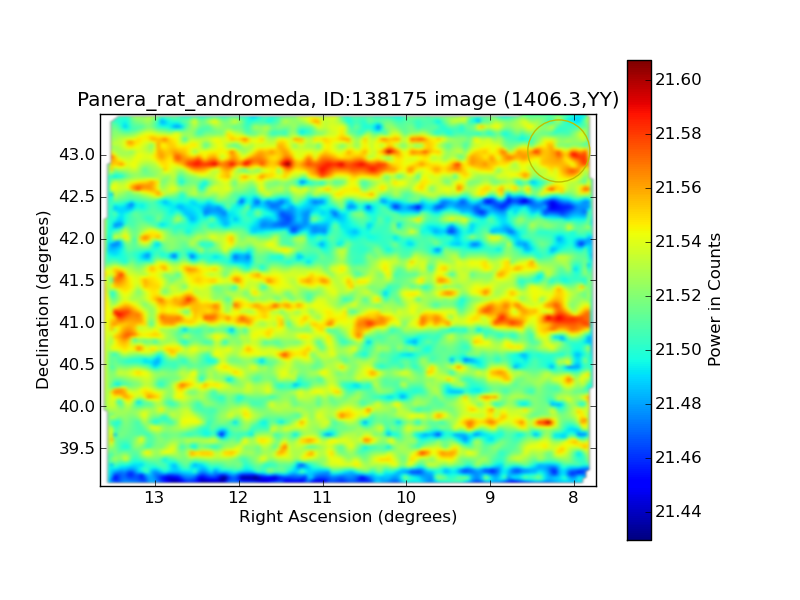
Task: Click the 21.46 colorbar tick label
Action: pyautogui.click(x=678, y=458)
